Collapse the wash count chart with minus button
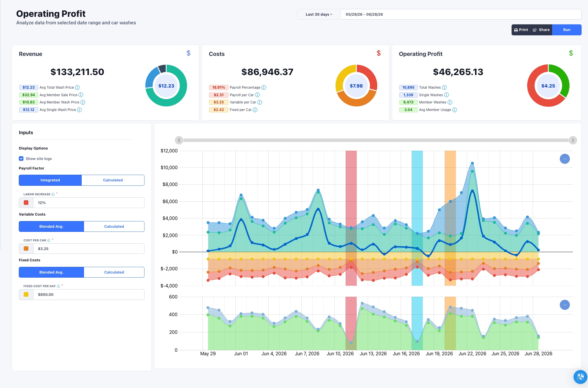 [565, 305]
